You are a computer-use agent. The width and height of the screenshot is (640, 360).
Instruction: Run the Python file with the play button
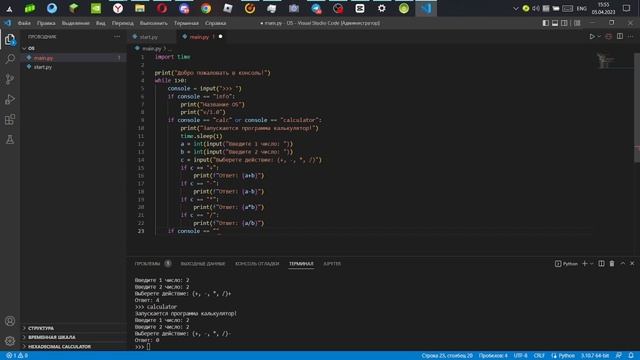(592, 36)
